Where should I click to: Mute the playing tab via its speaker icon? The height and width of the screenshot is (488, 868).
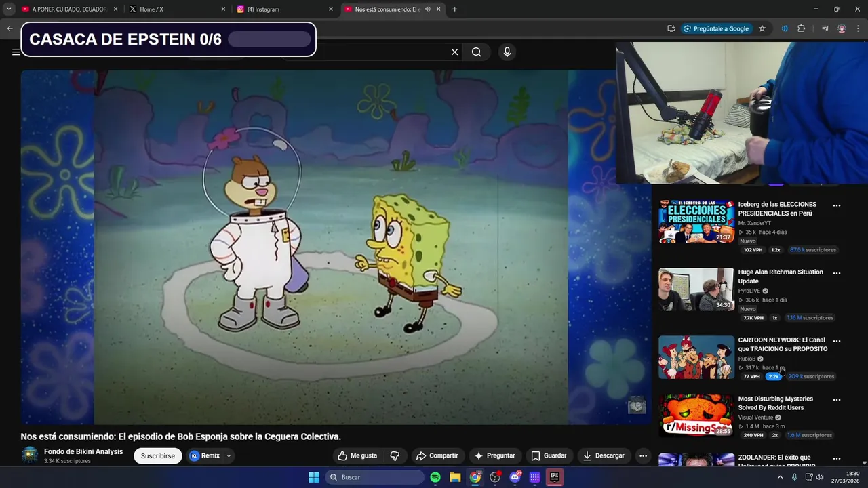pyautogui.click(x=427, y=9)
